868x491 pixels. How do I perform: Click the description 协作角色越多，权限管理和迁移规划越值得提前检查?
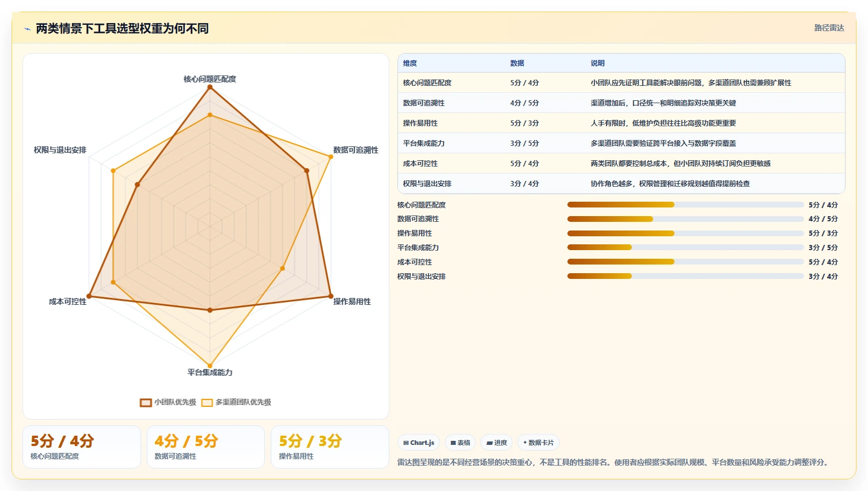tap(670, 184)
